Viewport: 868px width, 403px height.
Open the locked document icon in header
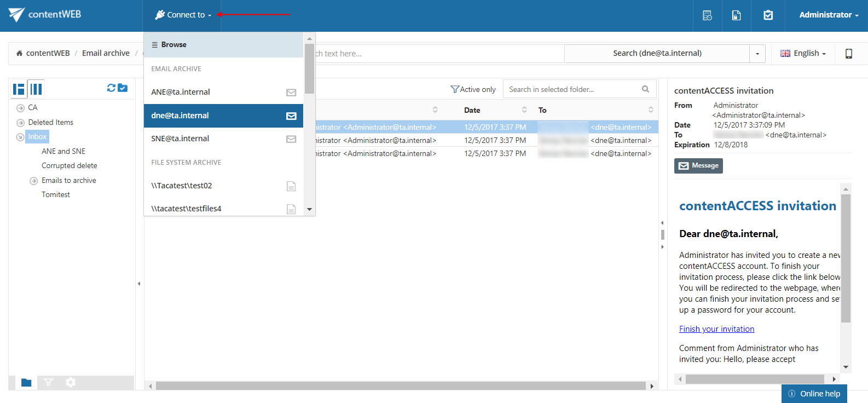(x=737, y=15)
